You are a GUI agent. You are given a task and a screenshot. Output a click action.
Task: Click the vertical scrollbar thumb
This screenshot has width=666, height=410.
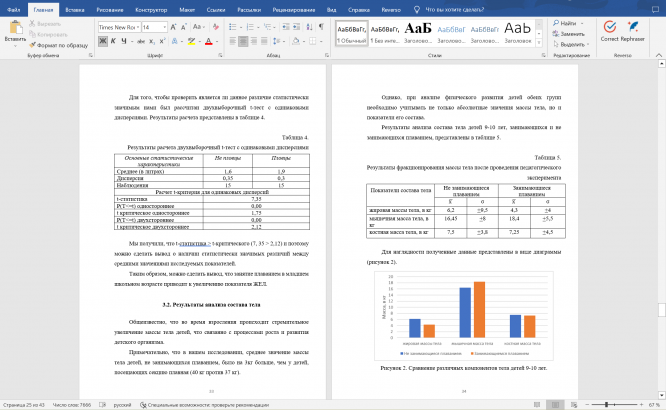[x=661, y=310]
